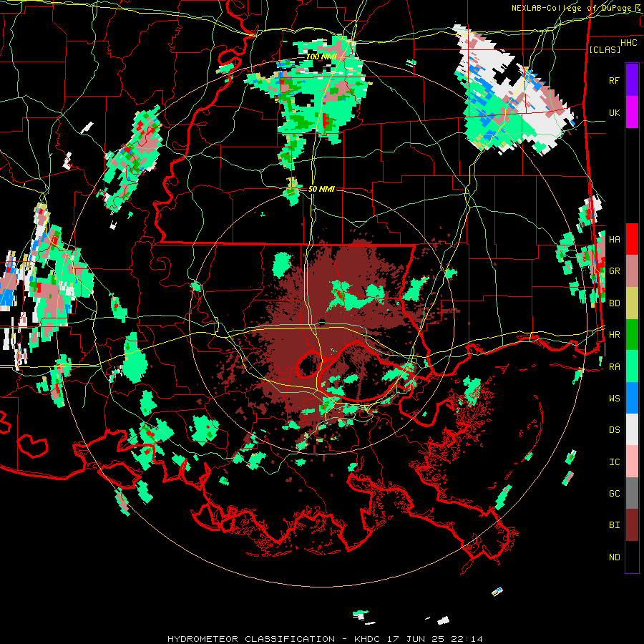Click the magenta UK legend color swatch
This screenshot has height=644, width=644.
pos(632,112)
